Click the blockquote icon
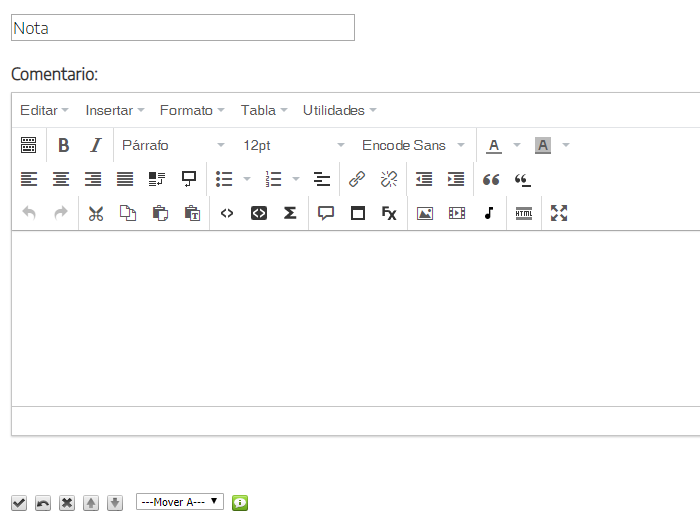The width and height of the screenshot is (700, 521). point(491,179)
